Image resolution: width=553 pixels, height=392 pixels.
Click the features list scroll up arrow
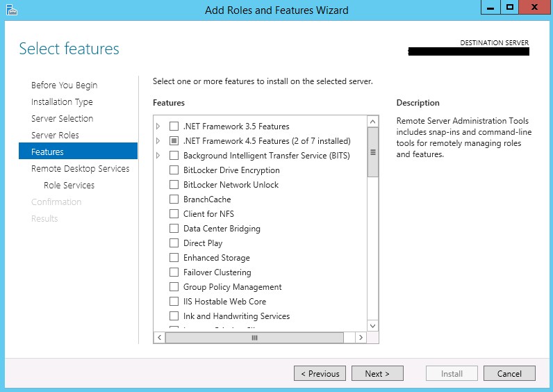click(373, 122)
